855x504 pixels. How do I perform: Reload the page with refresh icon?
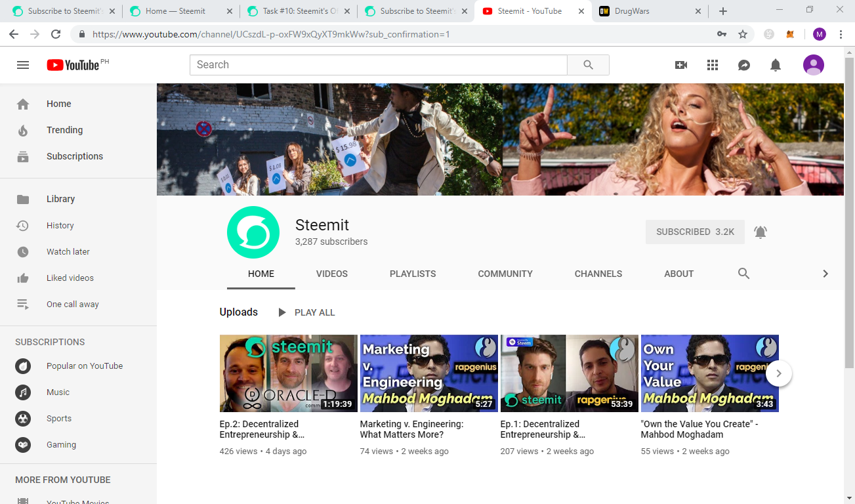56,34
